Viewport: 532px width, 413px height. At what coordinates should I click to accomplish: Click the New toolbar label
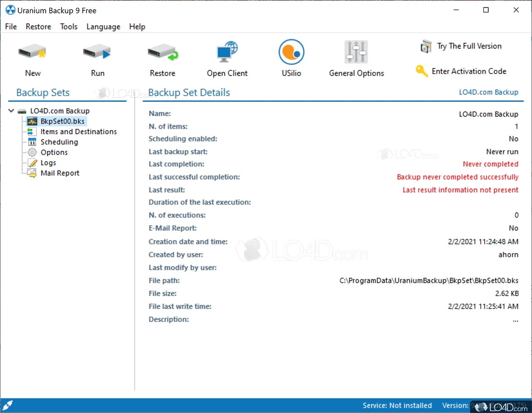point(33,73)
